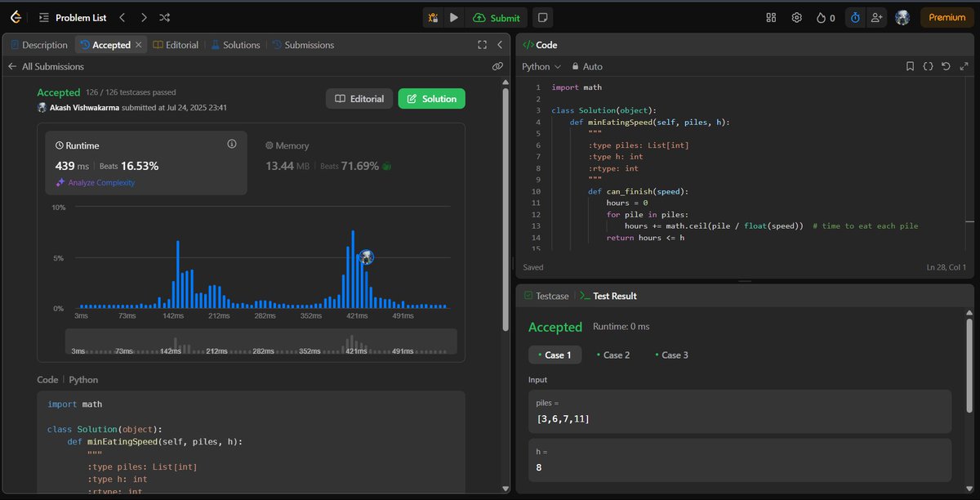
Task: Open the Problem List panel
Action: (73, 17)
